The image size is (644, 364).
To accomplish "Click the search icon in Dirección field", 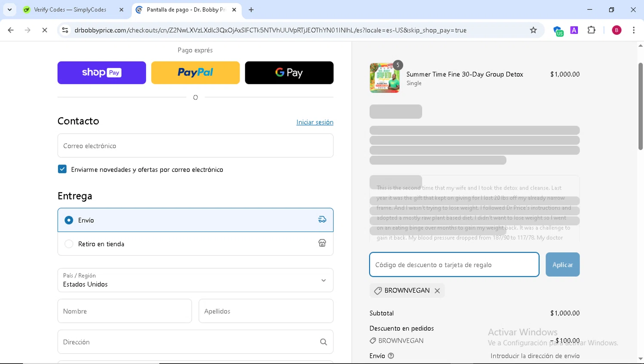I will coord(323,342).
